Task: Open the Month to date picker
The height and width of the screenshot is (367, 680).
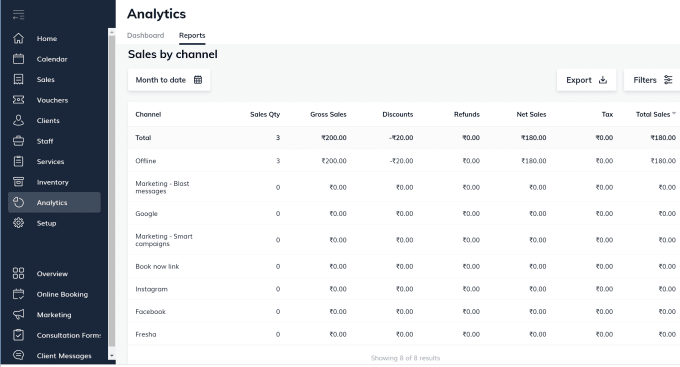Action: coord(169,80)
